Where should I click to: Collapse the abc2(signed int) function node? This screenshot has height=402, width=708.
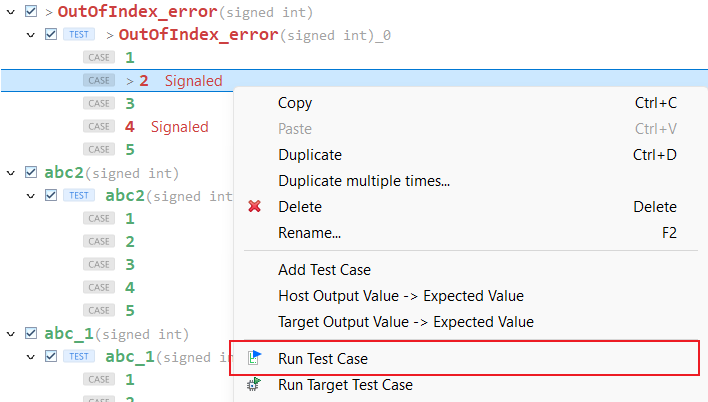11,173
